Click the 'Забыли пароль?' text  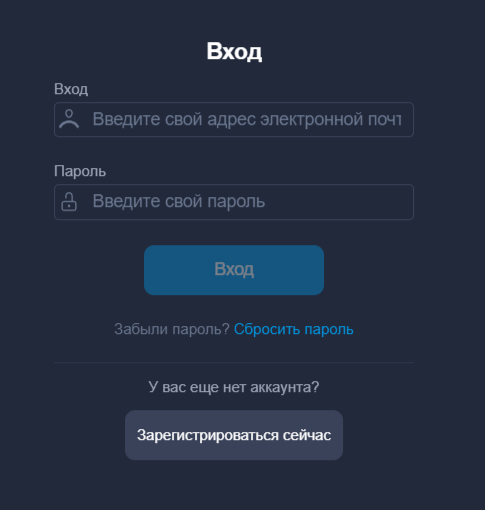pyautogui.click(x=172, y=329)
